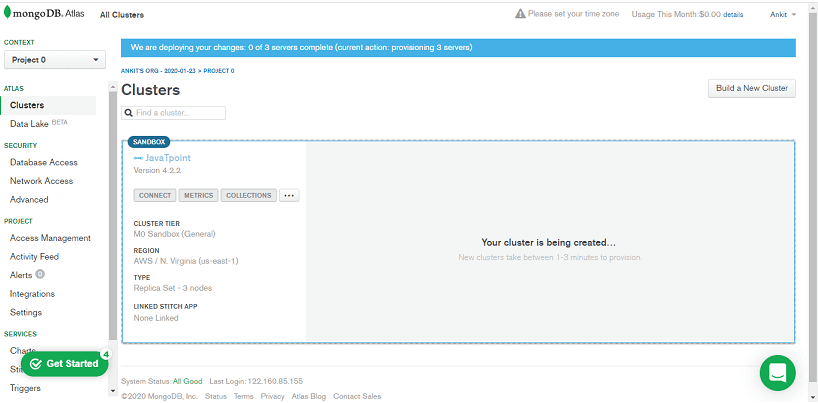818x403 pixels.
Task: Open JavaTpoint cluster link
Action: coord(168,158)
